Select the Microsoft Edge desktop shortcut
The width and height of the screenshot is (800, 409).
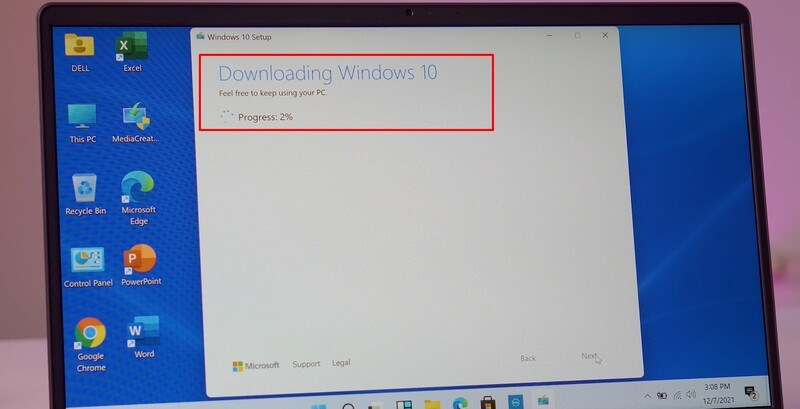tap(138, 198)
